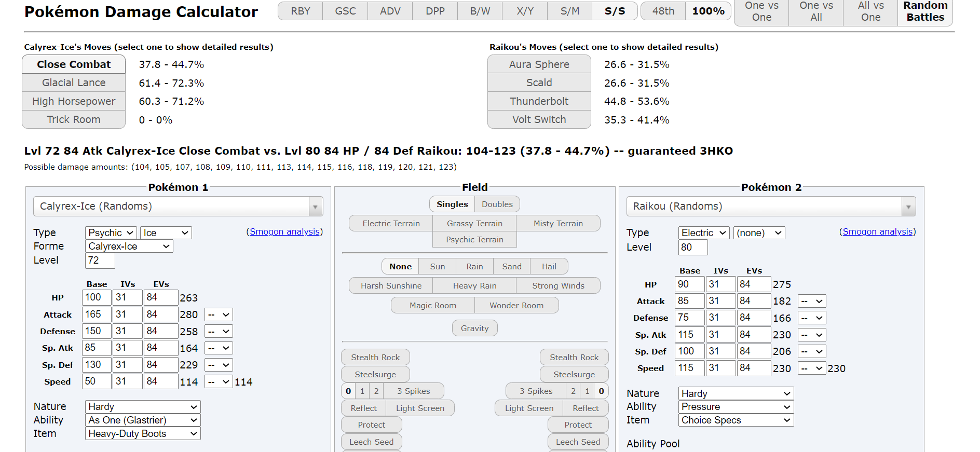980x452 pixels.
Task: Select Raikou's Aura Sphere move
Action: [539, 64]
